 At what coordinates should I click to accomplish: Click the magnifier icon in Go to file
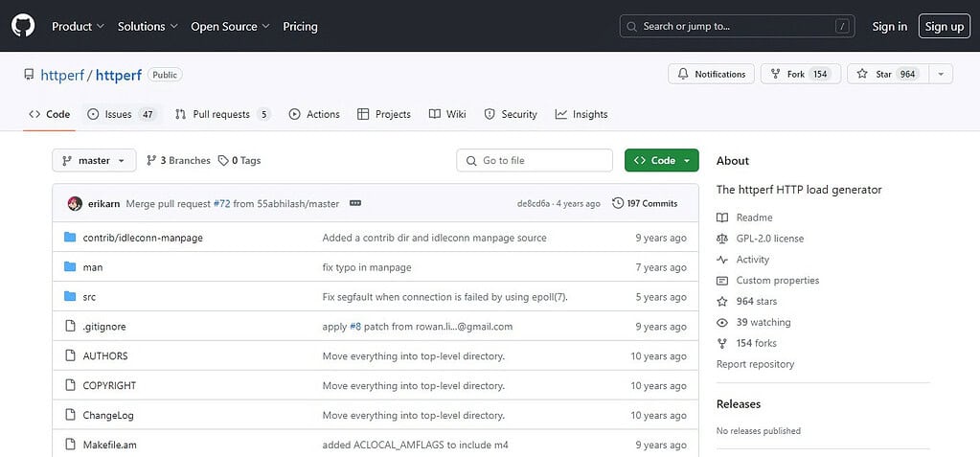(x=471, y=161)
